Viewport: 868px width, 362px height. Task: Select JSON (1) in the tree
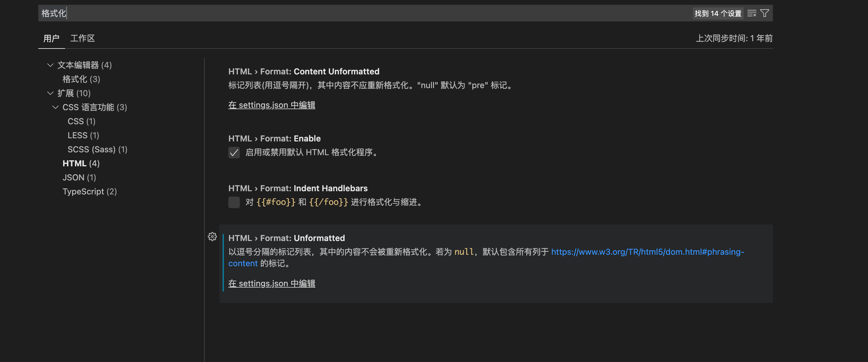pos(79,178)
